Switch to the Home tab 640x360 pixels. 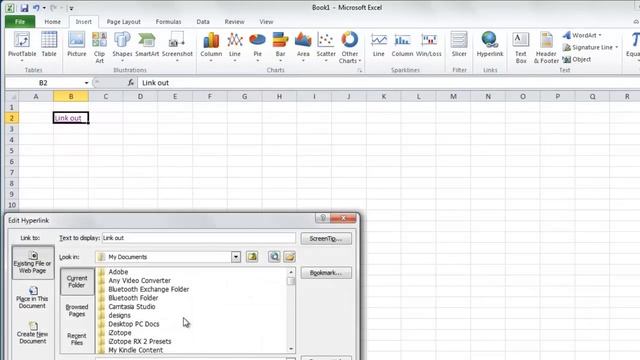click(52, 22)
